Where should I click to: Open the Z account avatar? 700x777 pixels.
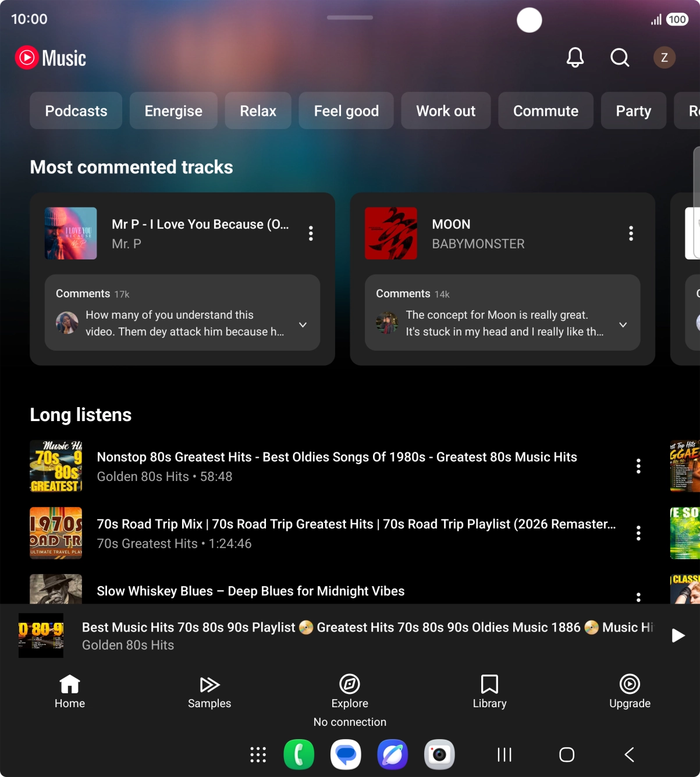[x=664, y=58]
